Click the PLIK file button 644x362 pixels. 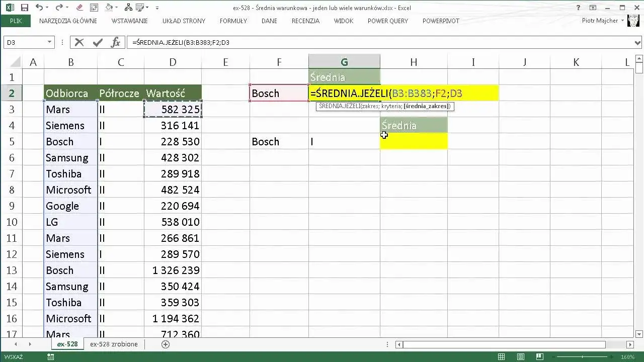15,21
